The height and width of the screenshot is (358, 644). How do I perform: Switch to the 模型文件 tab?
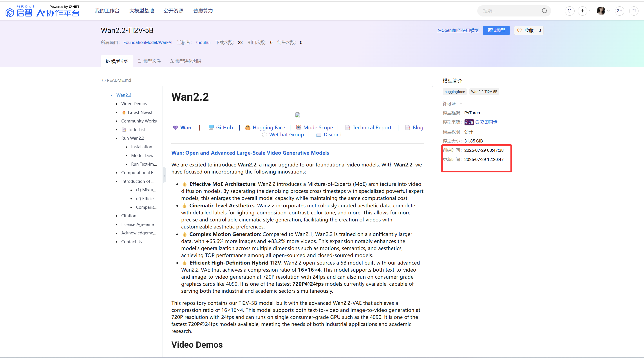[149, 61]
